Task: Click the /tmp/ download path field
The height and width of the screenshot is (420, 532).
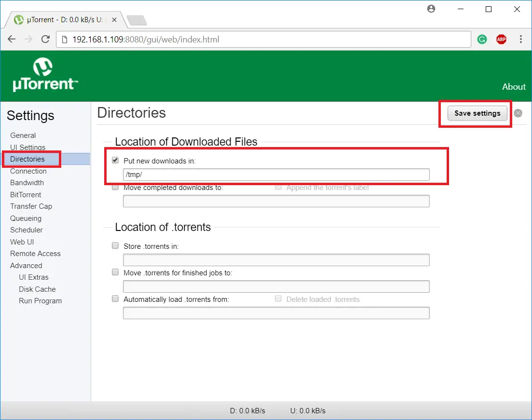Action: tap(276, 175)
